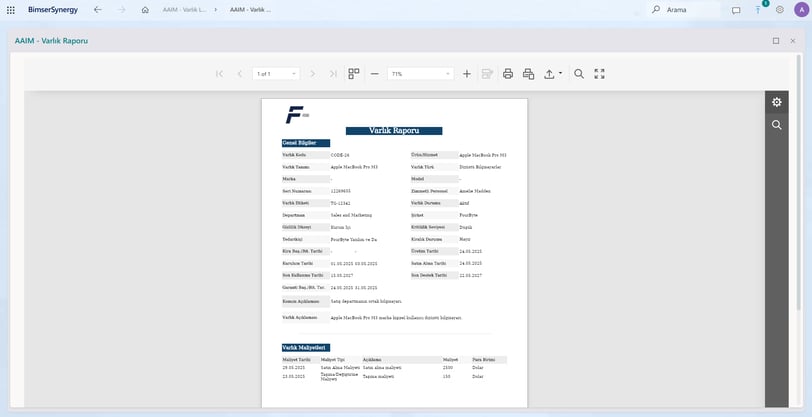Screen dimensions: 812x417
Task: Go back with the left arrow
Action: [97, 10]
